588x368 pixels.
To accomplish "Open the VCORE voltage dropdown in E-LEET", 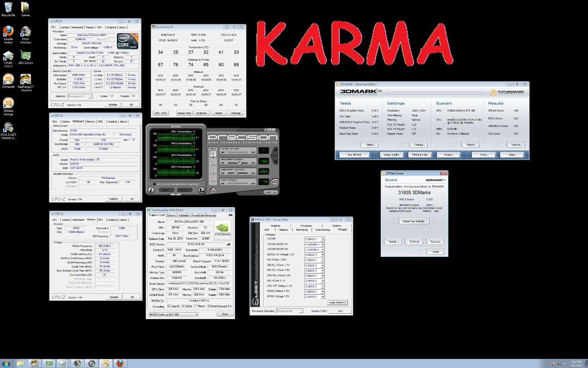I will click(323, 239).
